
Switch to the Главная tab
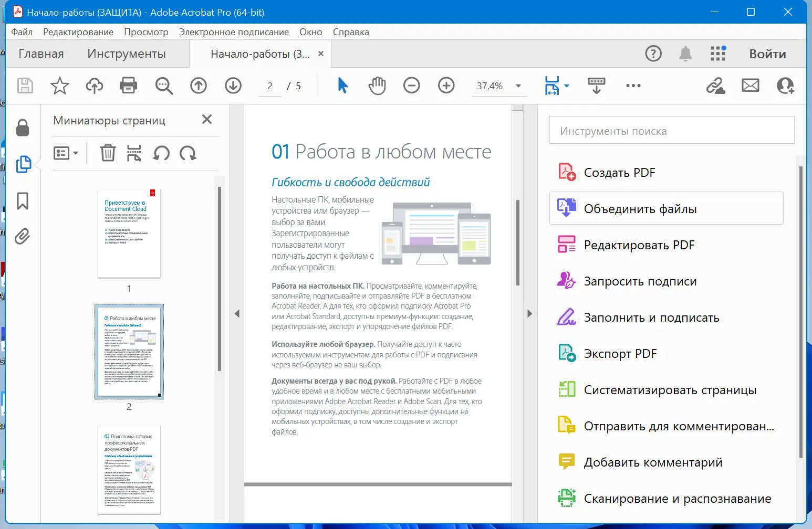coord(41,54)
